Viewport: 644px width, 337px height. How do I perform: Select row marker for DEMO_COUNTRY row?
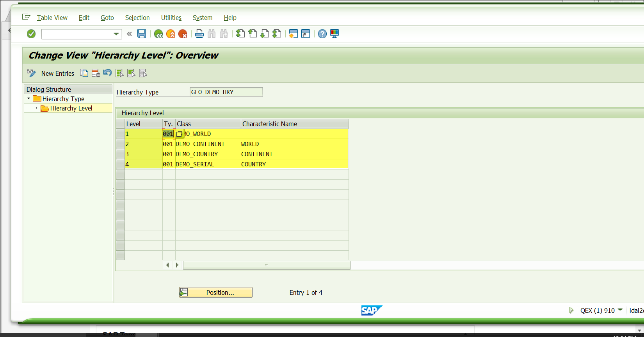pos(120,154)
